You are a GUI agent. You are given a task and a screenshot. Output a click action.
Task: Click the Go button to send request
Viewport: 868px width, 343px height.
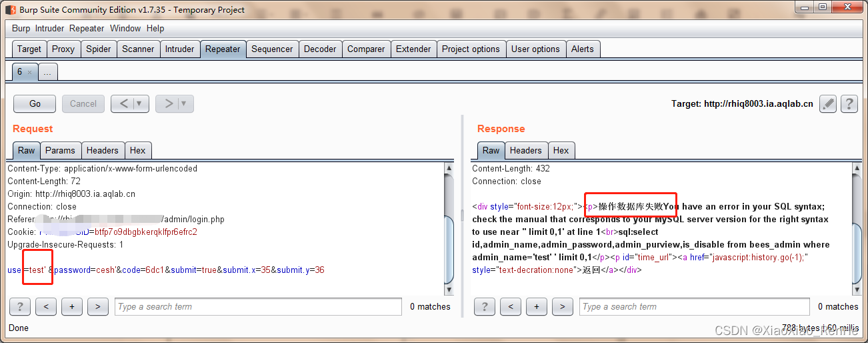click(x=35, y=103)
